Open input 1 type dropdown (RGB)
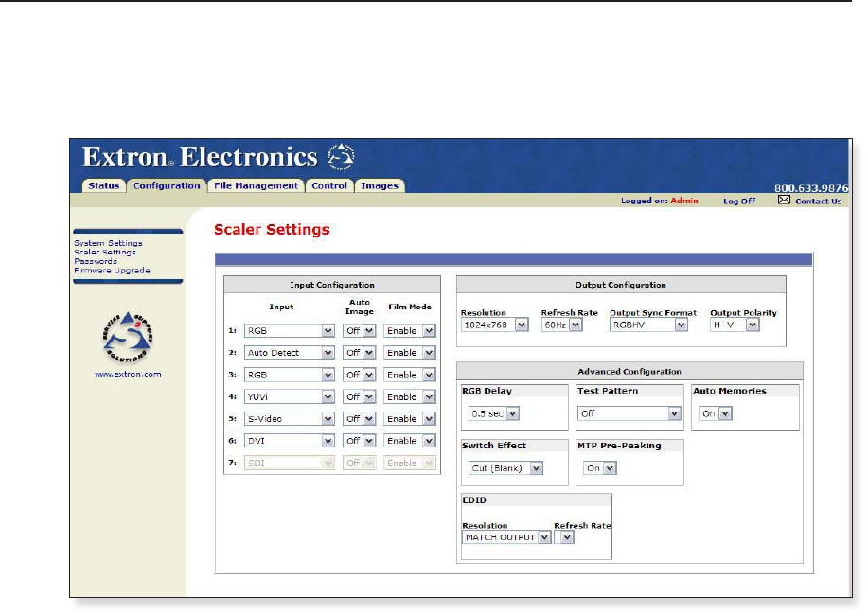 [289, 331]
